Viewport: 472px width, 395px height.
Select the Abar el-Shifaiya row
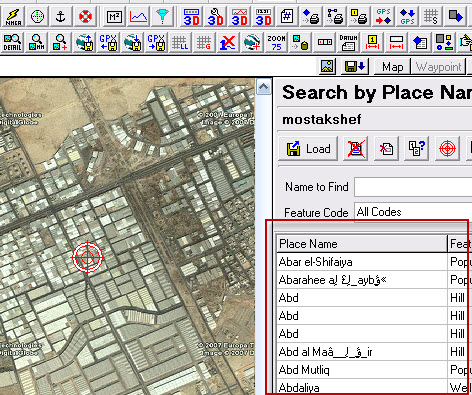[x=374, y=262]
